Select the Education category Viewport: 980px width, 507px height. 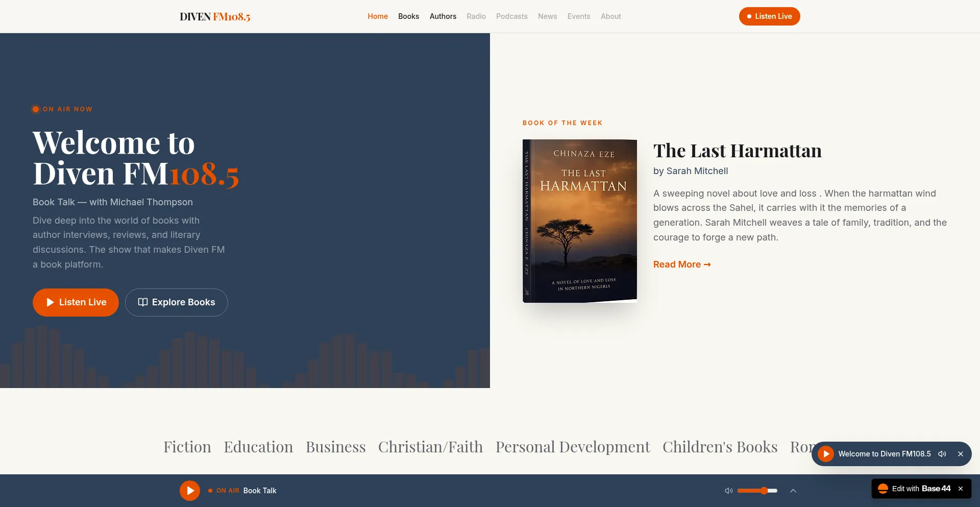tap(258, 447)
